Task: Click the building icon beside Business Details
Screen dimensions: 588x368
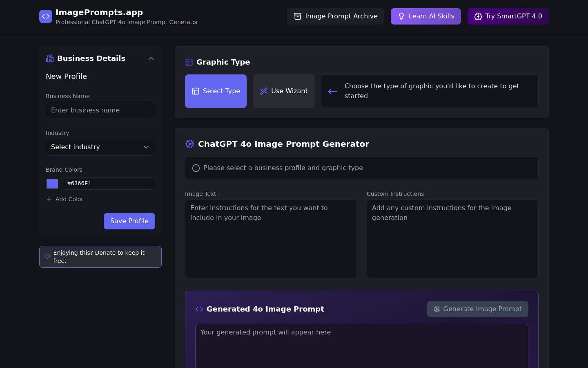Action: point(50,58)
